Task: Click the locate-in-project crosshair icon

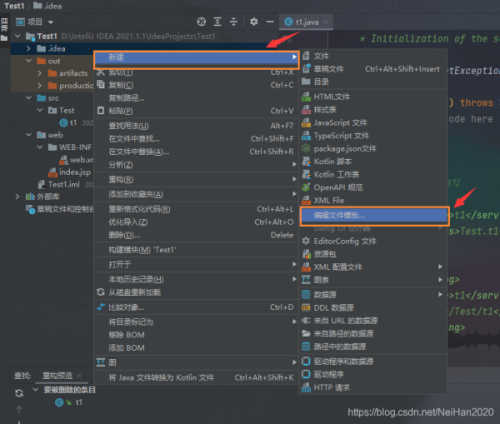Action: (x=201, y=22)
